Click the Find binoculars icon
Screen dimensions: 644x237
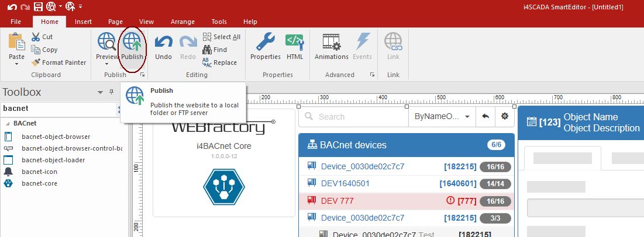click(207, 50)
